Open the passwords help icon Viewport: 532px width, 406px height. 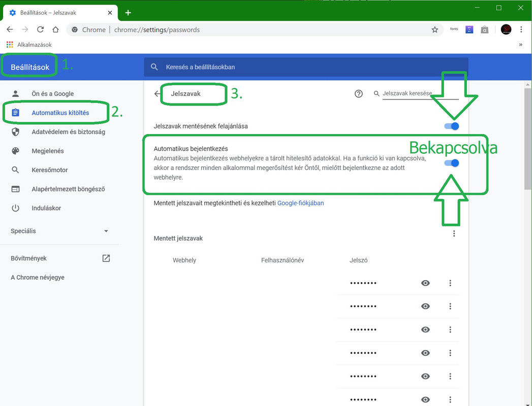tap(358, 94)
